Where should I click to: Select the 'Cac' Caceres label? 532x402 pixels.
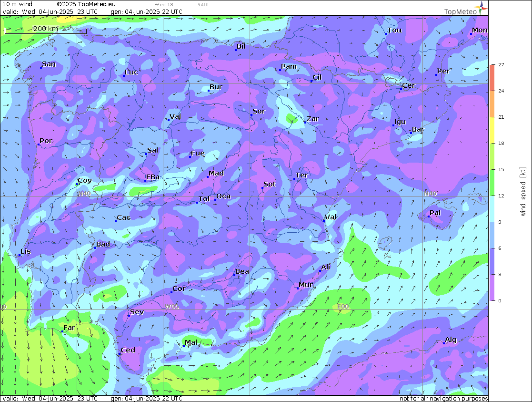123,217
